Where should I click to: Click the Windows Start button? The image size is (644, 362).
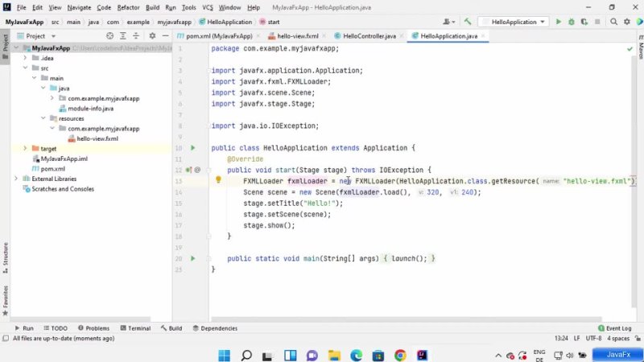(225, 355)
